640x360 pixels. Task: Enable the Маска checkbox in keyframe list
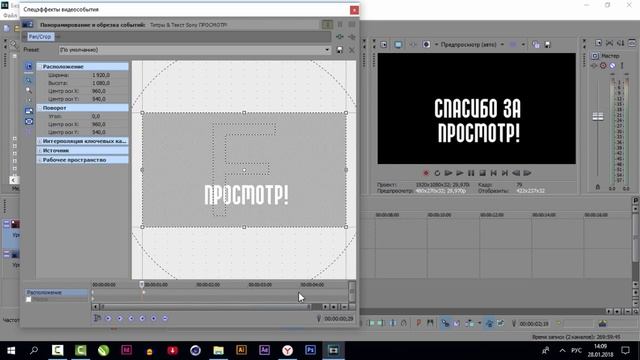click(x=29, y=299)
